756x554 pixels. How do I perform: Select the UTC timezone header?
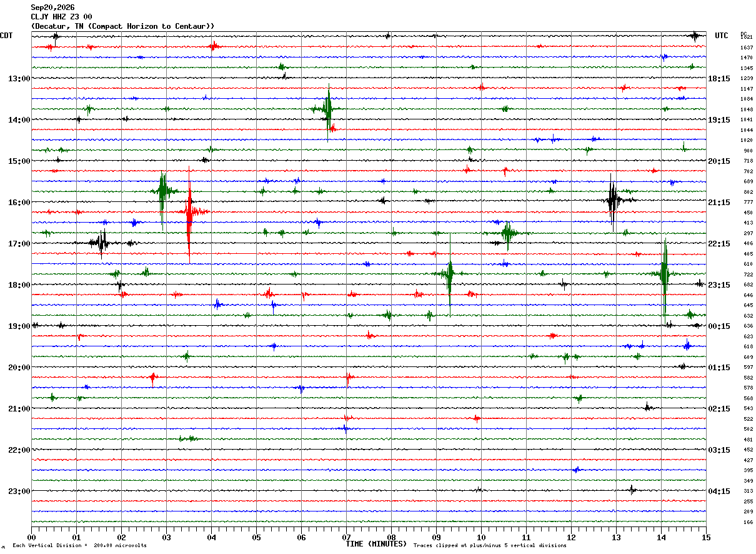(x=722, y=36)
